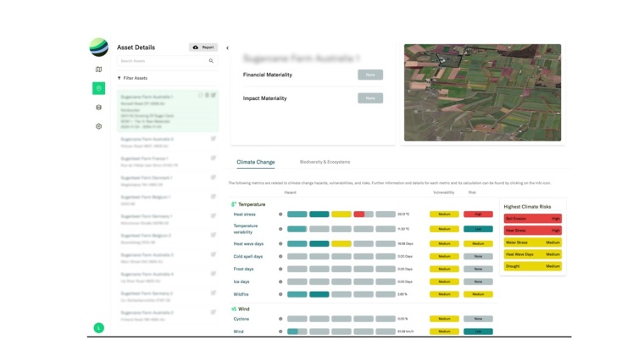Click the Frost days info icon
Screen dimensions: 644x362
(x=280, y=269)
